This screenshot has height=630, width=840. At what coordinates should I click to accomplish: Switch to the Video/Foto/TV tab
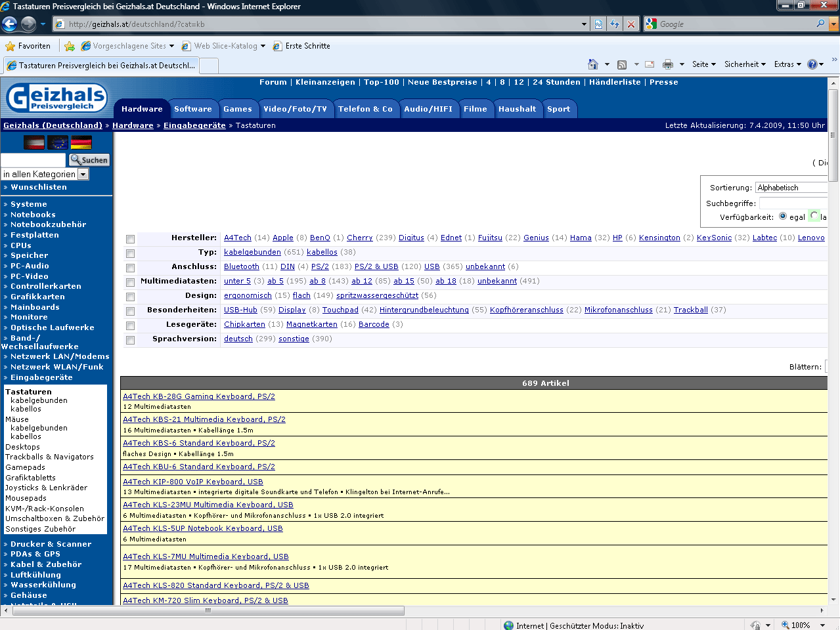[x=295, y=109]
